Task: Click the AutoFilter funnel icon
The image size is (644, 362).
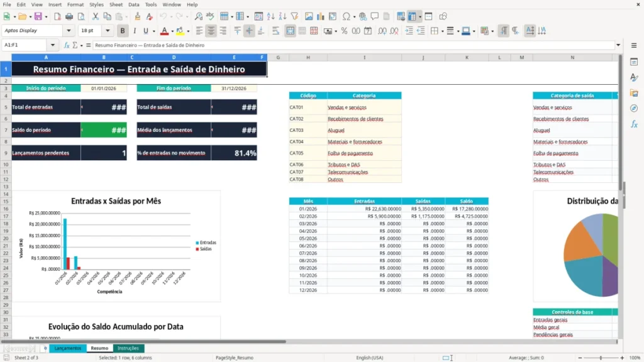Action: (x=294, y=16)
